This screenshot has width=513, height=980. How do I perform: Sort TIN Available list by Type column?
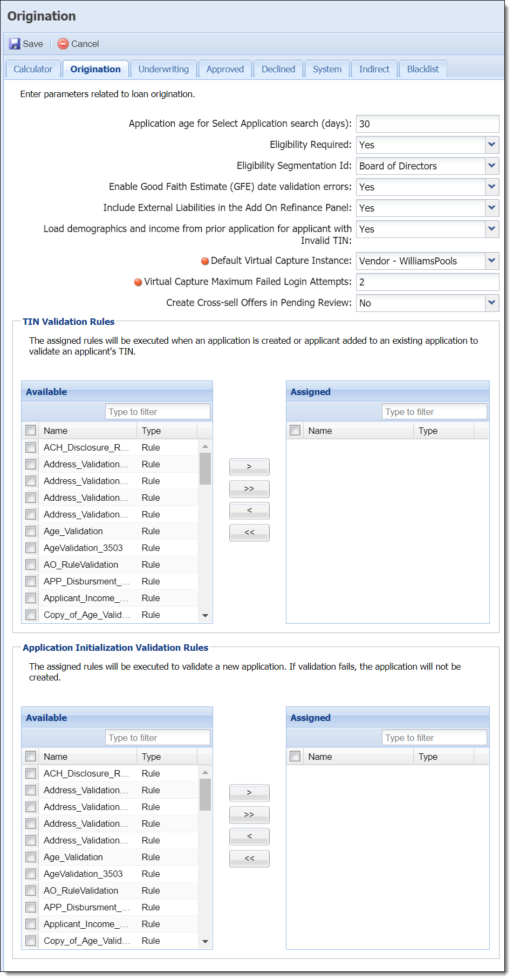[x=167, y=431]
